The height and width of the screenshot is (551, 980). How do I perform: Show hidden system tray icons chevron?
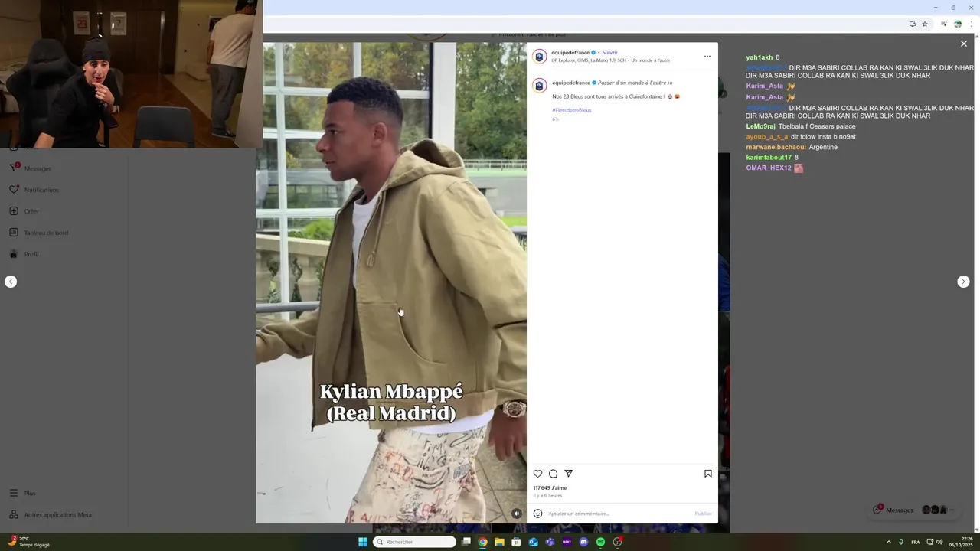point(888,542)
